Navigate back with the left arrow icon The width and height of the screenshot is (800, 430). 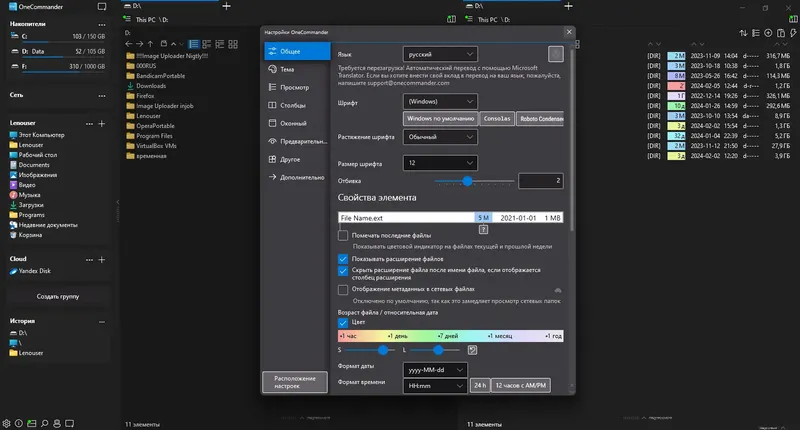pyautogui.click(x=129, y=44)
